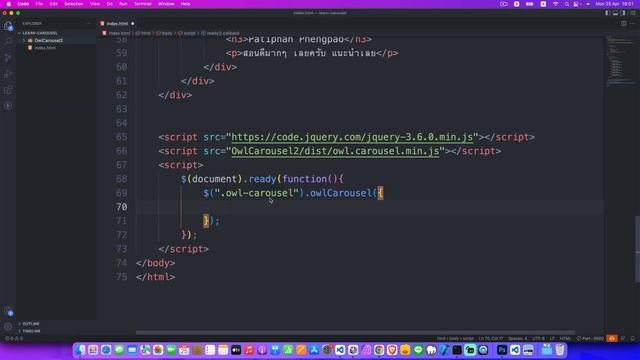Screen dimensions: 640x360
Task: Toggle the secondary sidebar layout icon
Action: tap(622, 13)
